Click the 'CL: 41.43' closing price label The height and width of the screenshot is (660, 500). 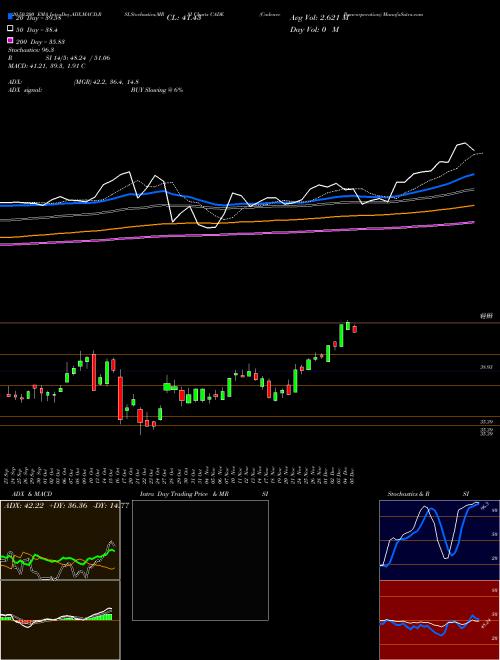pyautogui.click(x=184, y=18)
